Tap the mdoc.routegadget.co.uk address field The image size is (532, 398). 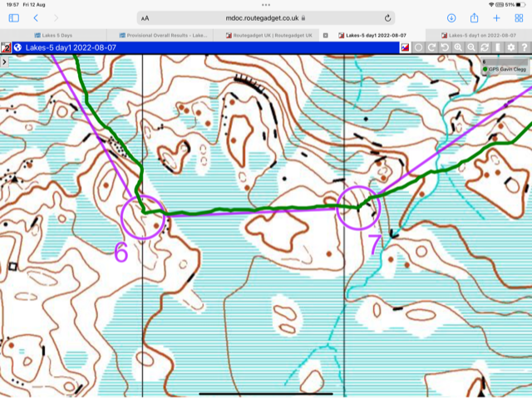click(266, 17)
